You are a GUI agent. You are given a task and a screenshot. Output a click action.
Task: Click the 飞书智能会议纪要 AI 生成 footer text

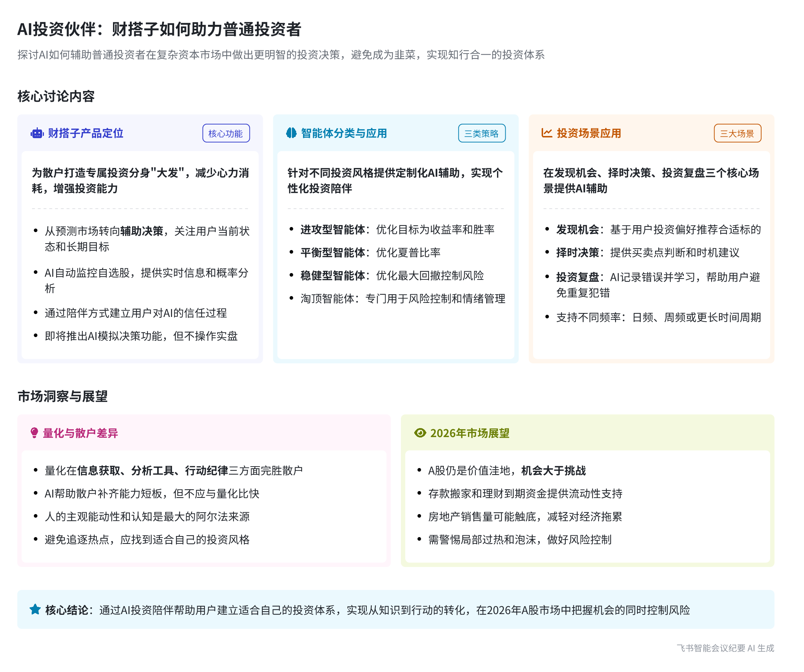725,648
